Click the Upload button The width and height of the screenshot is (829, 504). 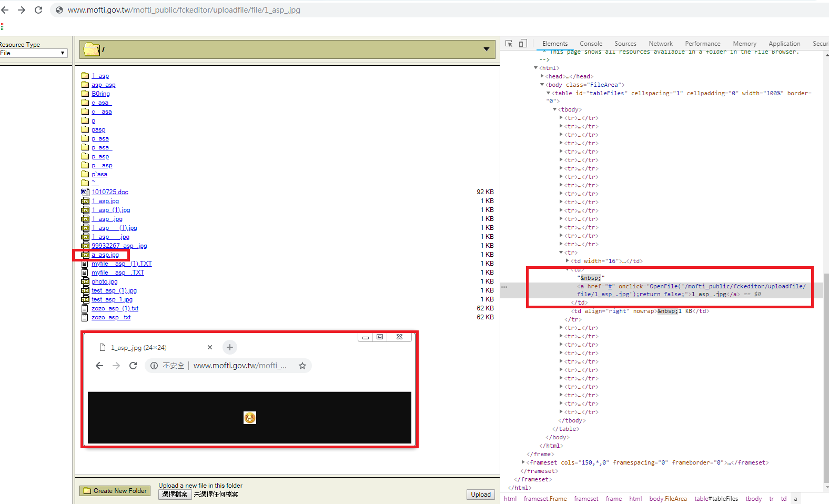[x=480, y=495]
